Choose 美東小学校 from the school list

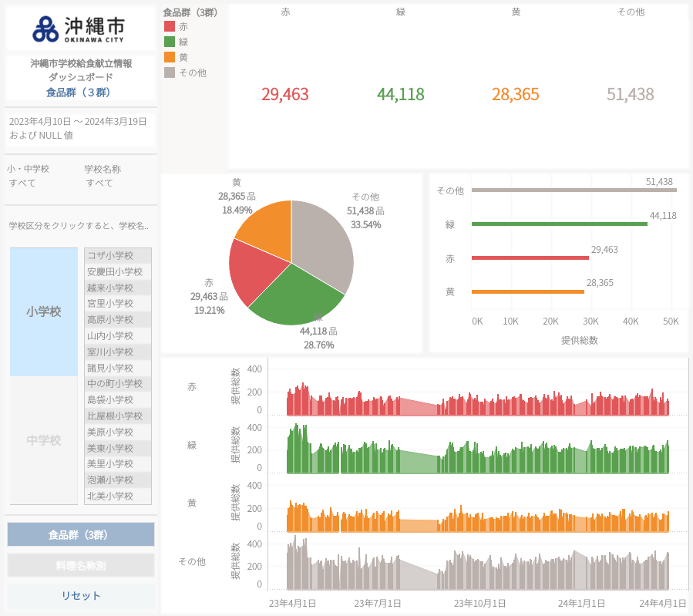[118, 448]
